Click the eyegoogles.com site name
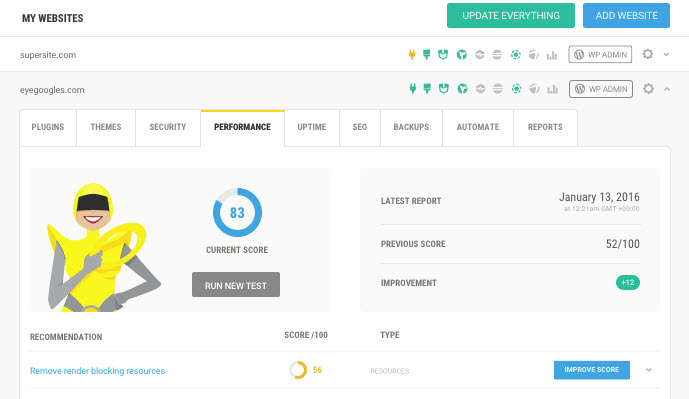The image size is (689, 399). click(52, 90)
